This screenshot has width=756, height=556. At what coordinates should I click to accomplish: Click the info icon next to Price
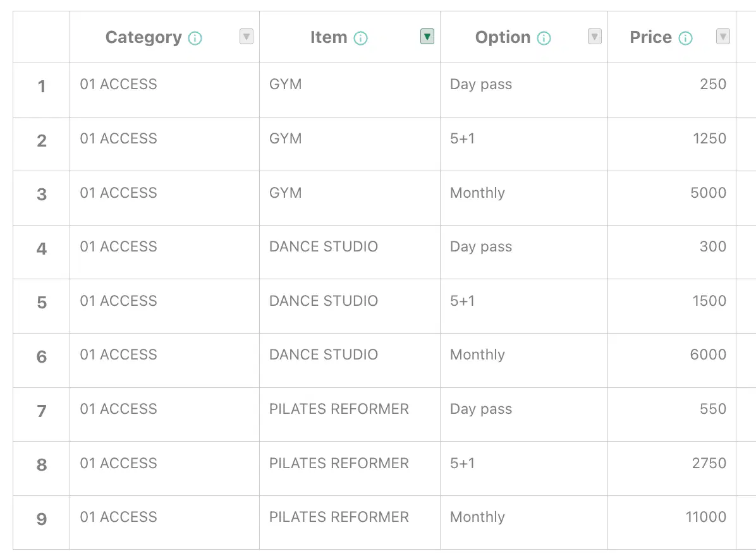pos(685,38)
